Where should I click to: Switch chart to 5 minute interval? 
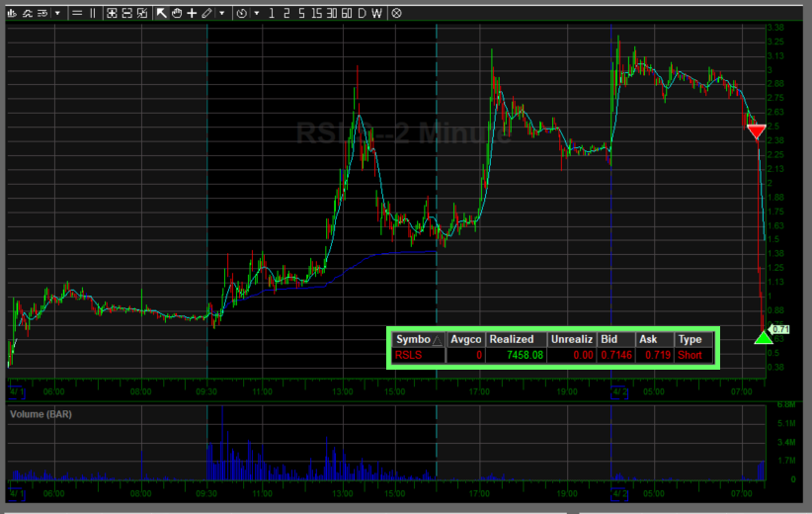[301, 13]
